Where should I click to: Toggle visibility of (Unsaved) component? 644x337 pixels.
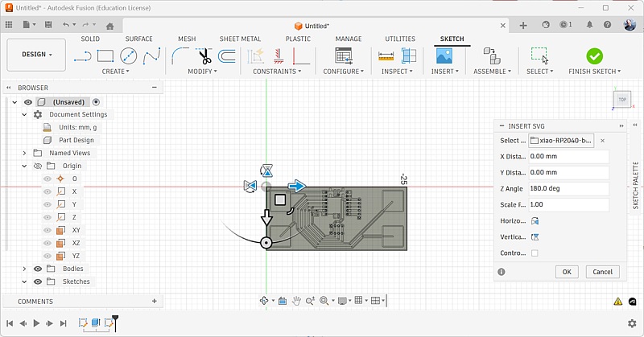(x=28, y=102)
